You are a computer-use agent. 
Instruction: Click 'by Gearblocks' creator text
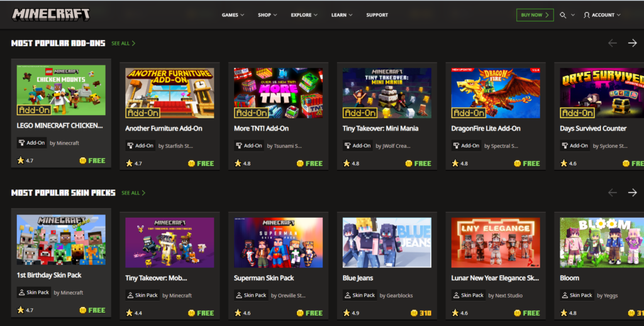coord(396,296)
